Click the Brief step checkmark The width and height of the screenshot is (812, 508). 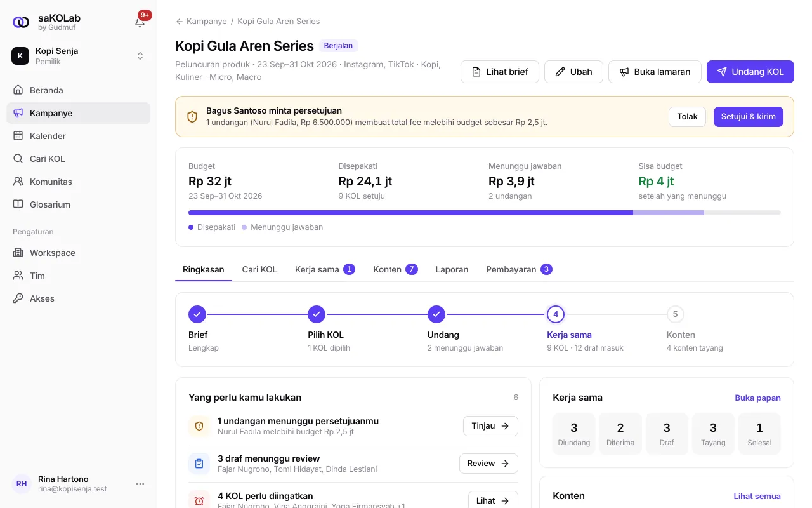point(197,314)
